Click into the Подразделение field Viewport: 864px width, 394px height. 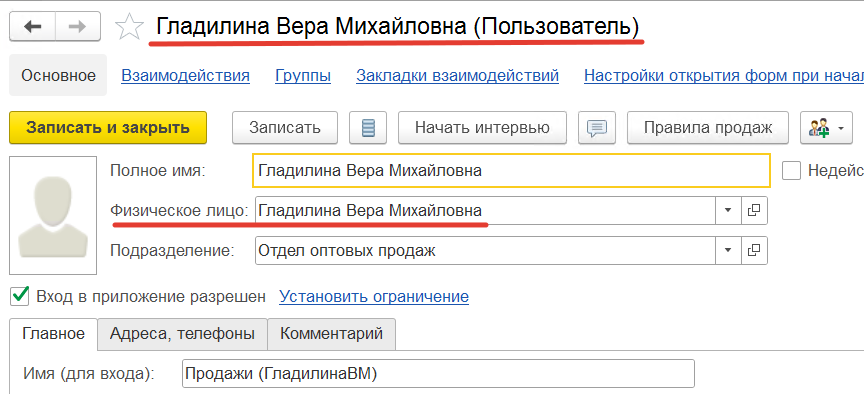click(485, 251)
